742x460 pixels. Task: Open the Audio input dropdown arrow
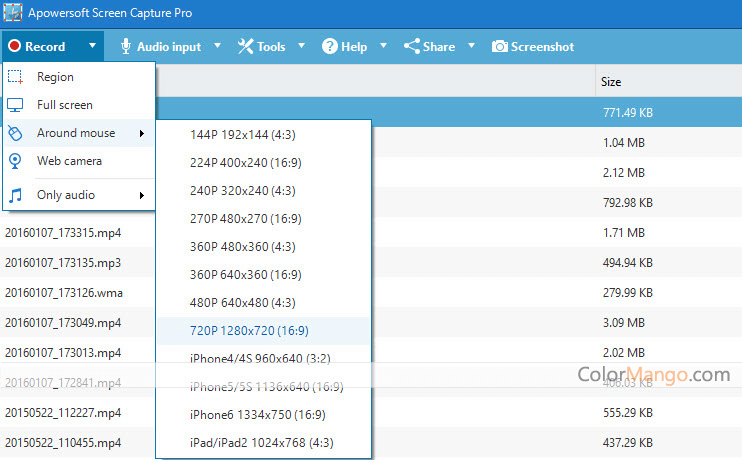pyautogui.click(x=217, y=46)
